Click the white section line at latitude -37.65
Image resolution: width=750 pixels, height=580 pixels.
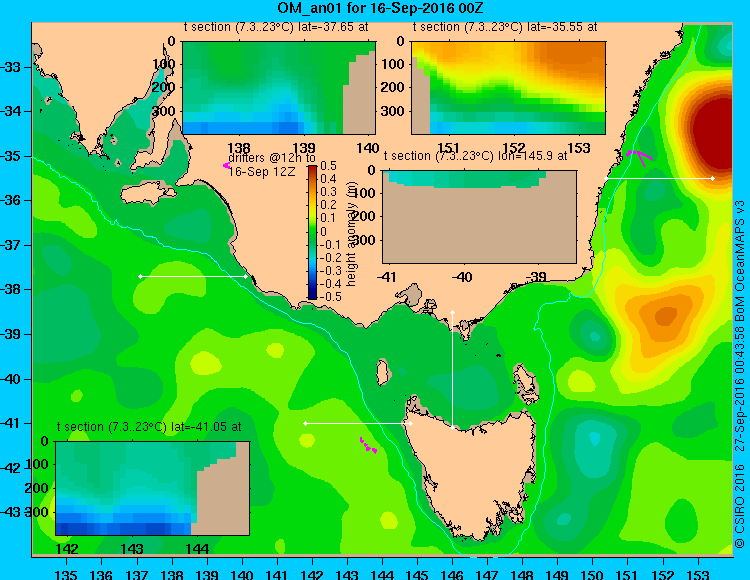pyautogui.click(x=193, y=276)
